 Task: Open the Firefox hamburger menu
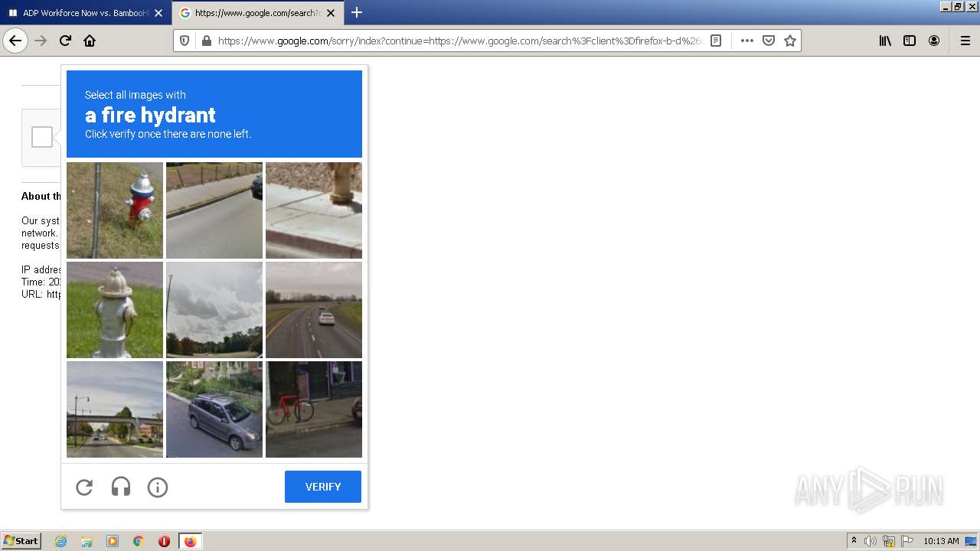coord(965,41)
